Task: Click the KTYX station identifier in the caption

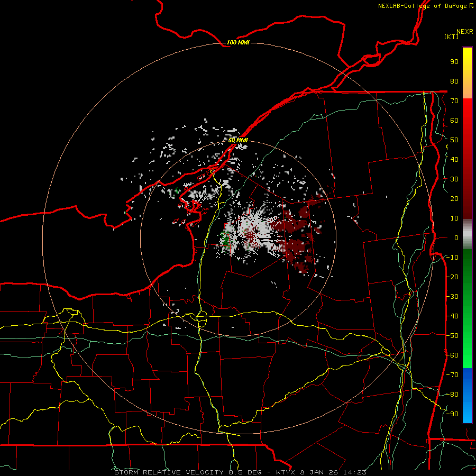Action: (286, 472)
